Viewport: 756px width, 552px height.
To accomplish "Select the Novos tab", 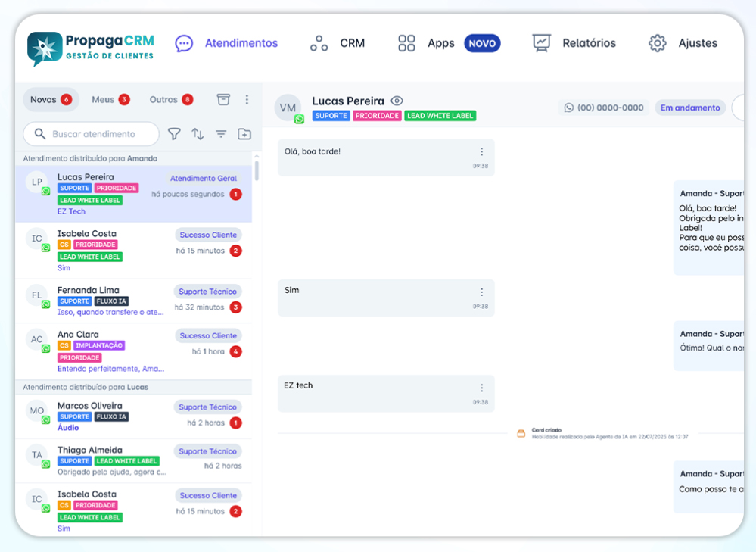I will [51, 99].
